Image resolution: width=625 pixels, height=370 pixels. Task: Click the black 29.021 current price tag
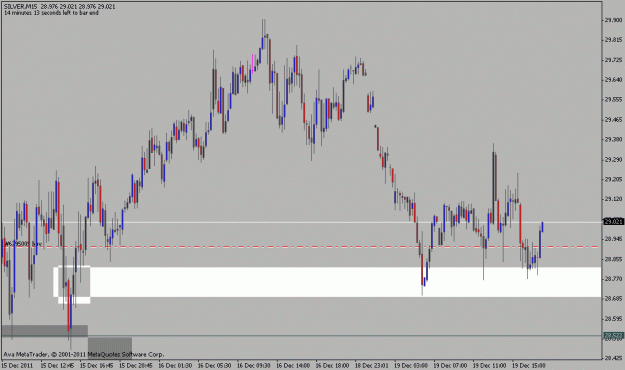click(613, 221)
